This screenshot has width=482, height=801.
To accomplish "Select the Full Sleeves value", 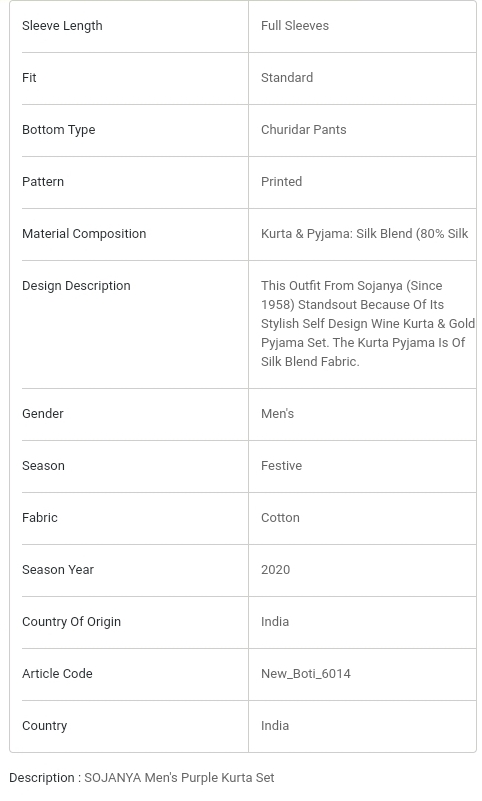I will click(x=295, y=26).
